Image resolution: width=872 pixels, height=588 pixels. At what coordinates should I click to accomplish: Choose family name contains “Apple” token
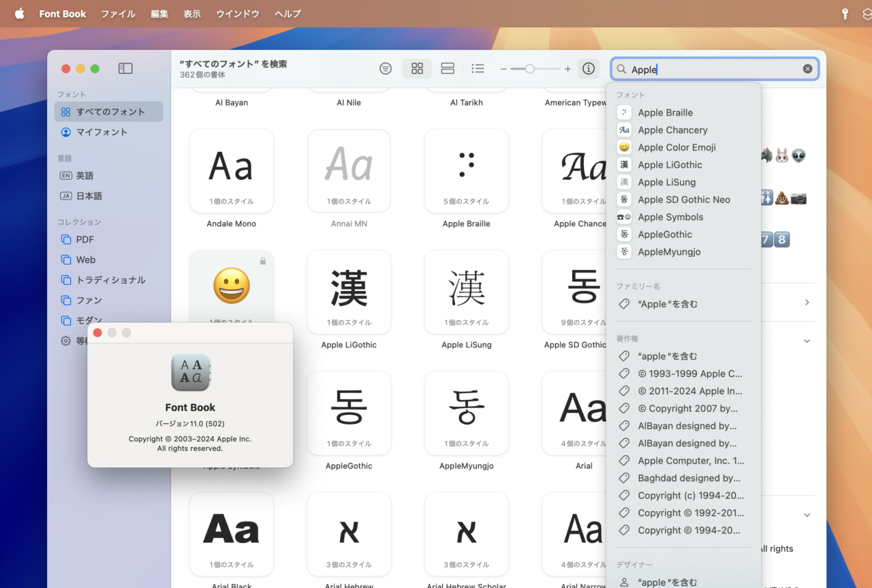[x=683, y=304]
